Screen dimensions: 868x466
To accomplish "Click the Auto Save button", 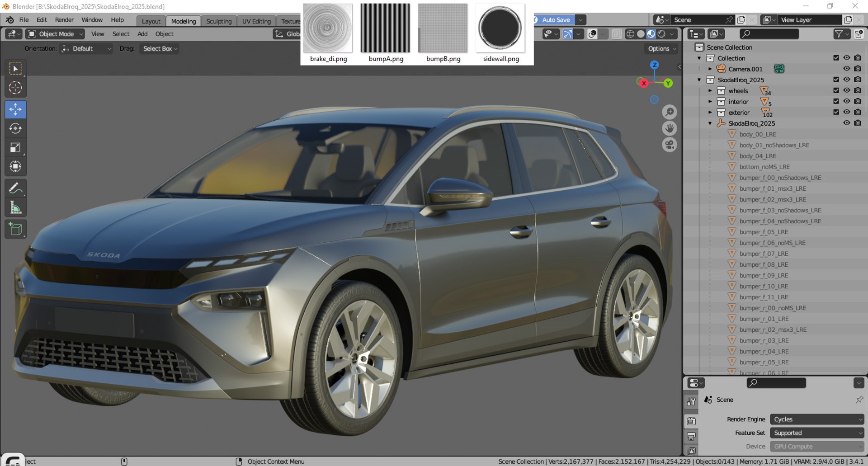I will (x=556, y=20).
